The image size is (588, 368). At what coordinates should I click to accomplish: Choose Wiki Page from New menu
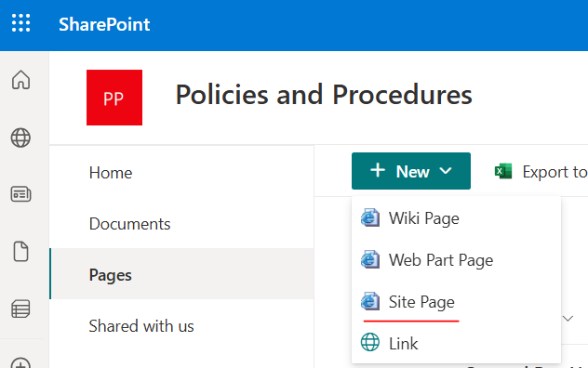456,218
